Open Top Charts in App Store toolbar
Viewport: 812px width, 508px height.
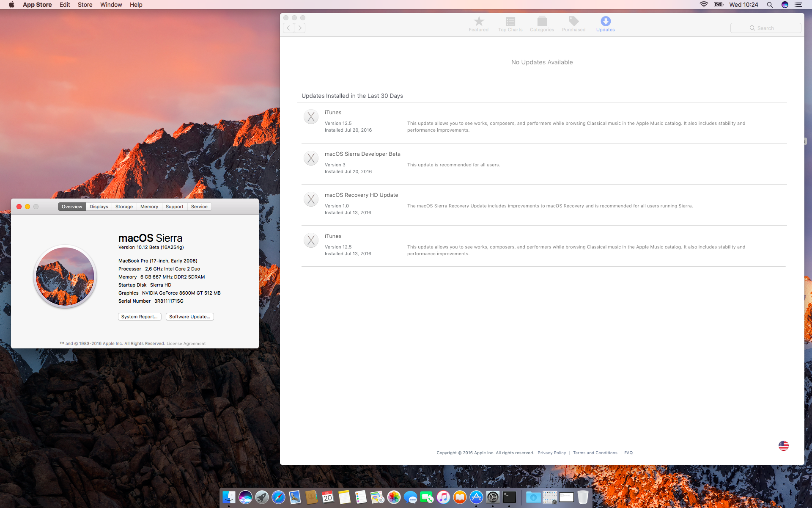point(510,24)
